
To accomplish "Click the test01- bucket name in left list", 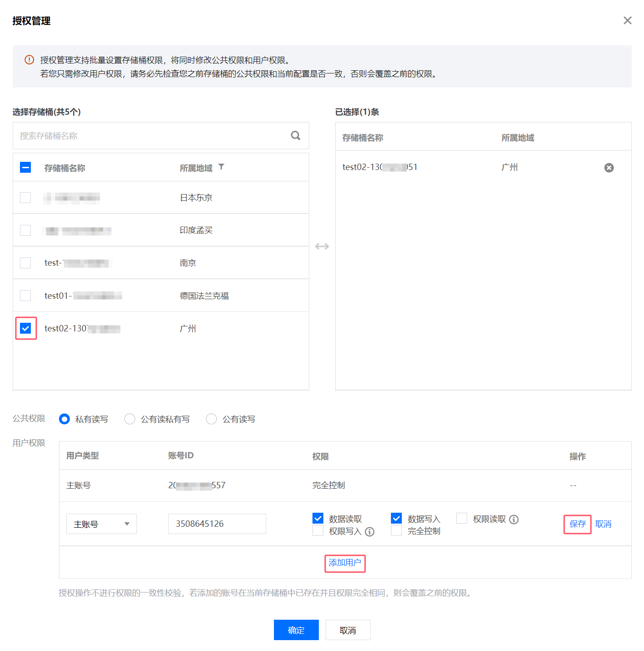I will [x=83, y=296].
